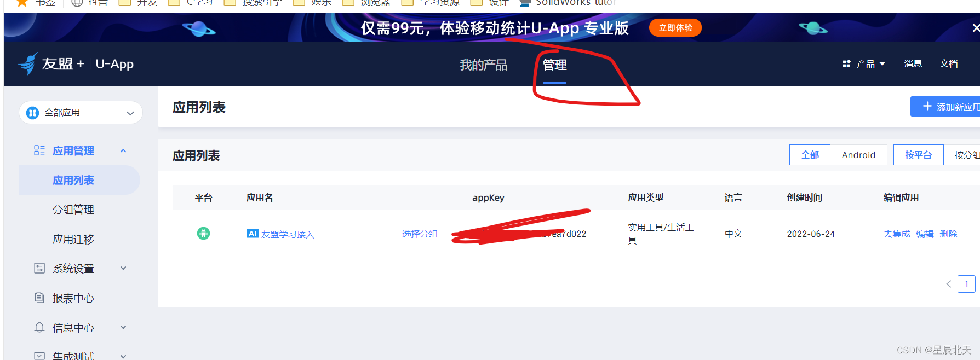This screenshot has height=360, width=980.
Task: Click the 应用类型 column header
Action: 645,198
